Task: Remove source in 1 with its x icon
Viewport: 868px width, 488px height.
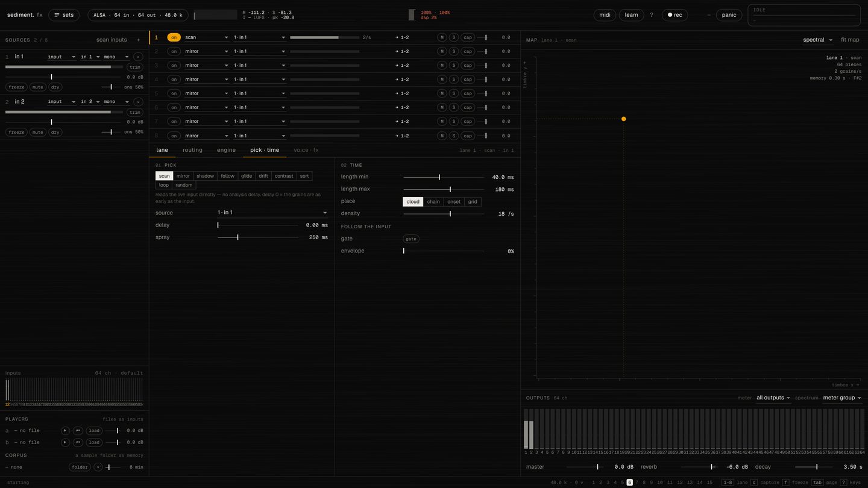Action: click(138, 57)
